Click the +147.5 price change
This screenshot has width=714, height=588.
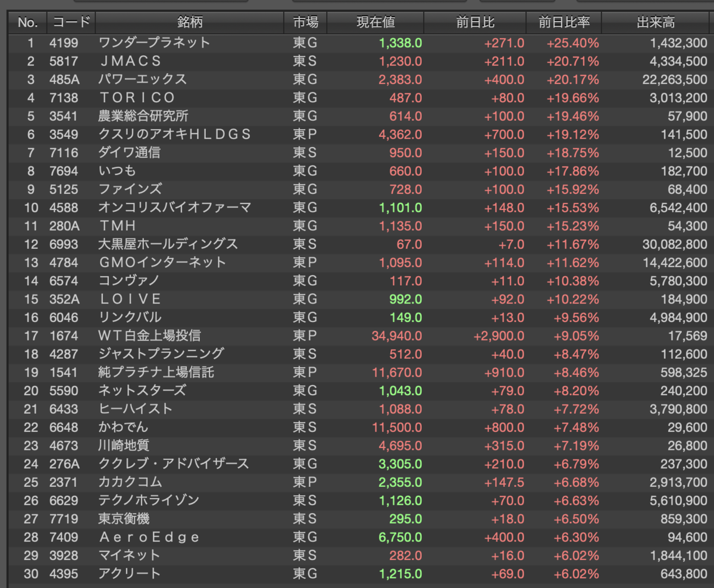pyautogui.click(x=505, y=482)
